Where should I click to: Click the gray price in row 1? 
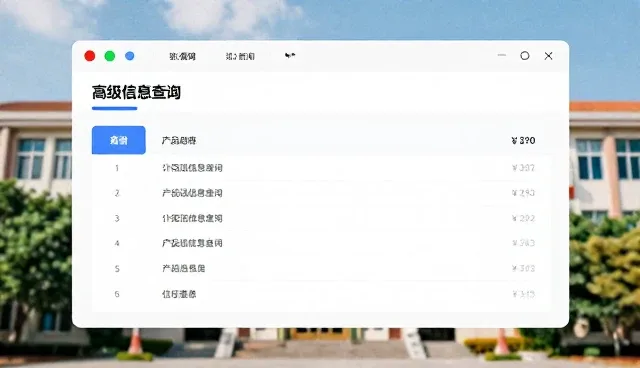pyautogui.click(x=523, y=168)
